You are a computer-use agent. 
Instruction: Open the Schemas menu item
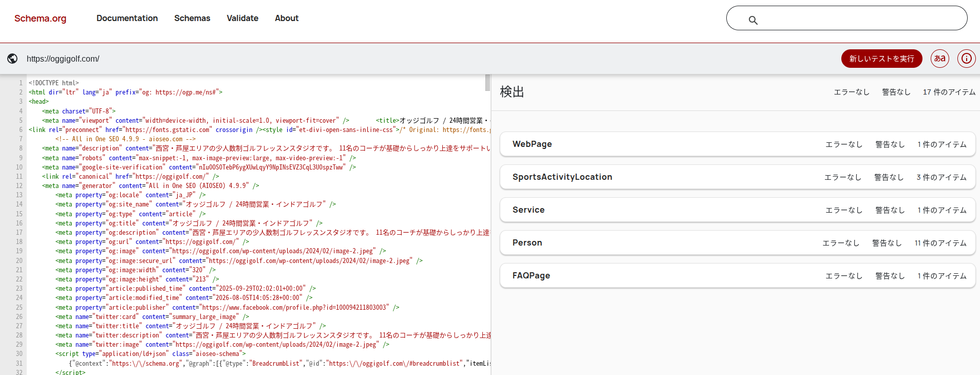(x=192, y=18)
